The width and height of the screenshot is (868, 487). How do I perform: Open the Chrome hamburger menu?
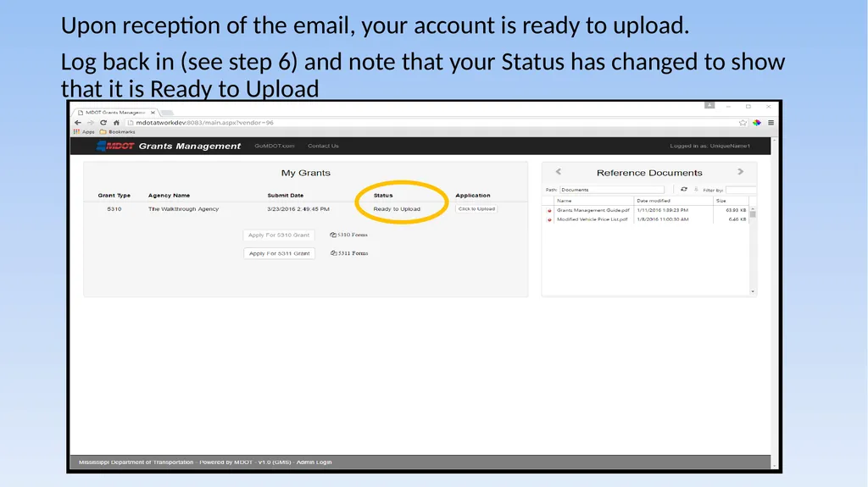[x=771, y=123]
